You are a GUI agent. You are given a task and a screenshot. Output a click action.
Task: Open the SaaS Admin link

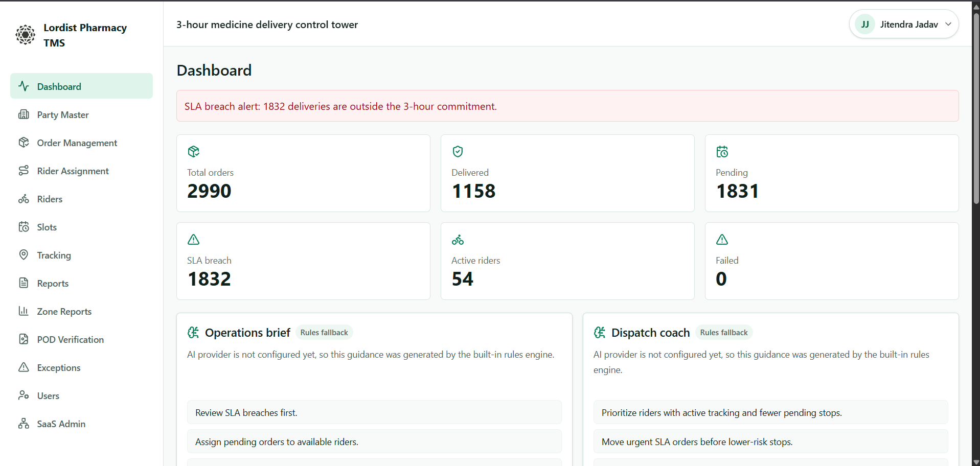[x=81, y=424]
